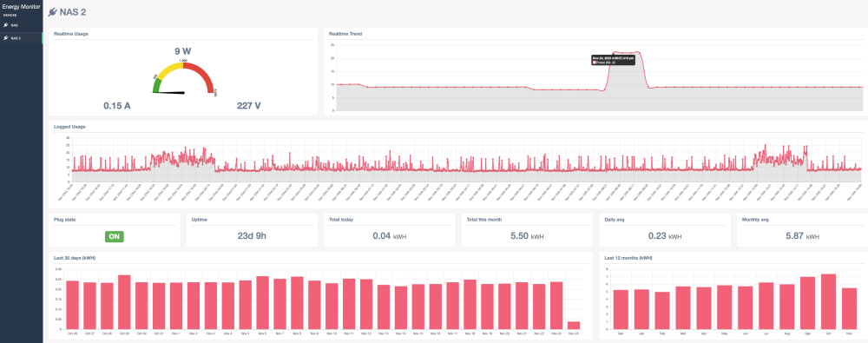868x343 pixels.
Task: Click the Realtime Usage panel title
Action: click(x=70, y=34)
